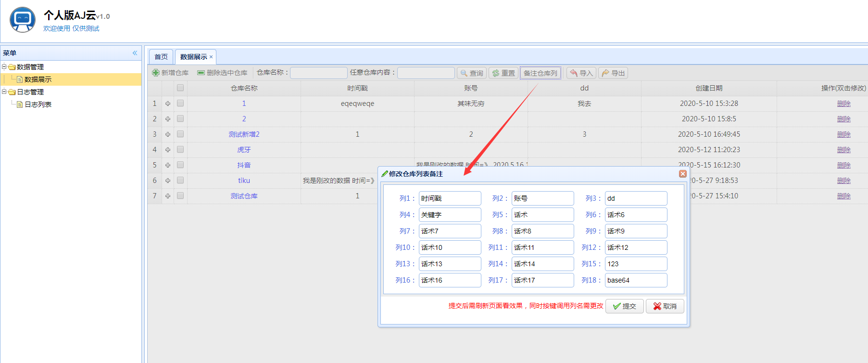Click the 删除选中仓库 minus icon button
The image size is (868, 363).
222,73
